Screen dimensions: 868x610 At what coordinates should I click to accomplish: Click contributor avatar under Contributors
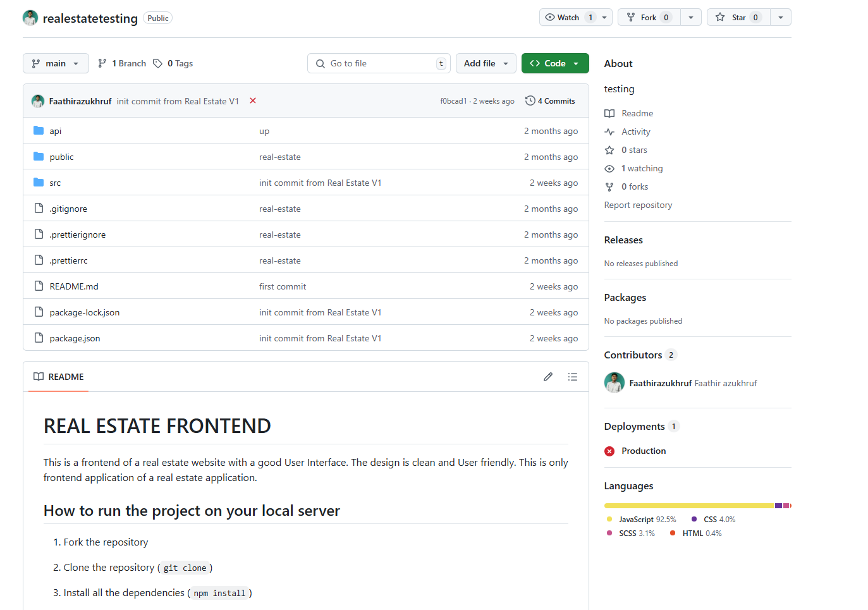[x=614, y=383]
